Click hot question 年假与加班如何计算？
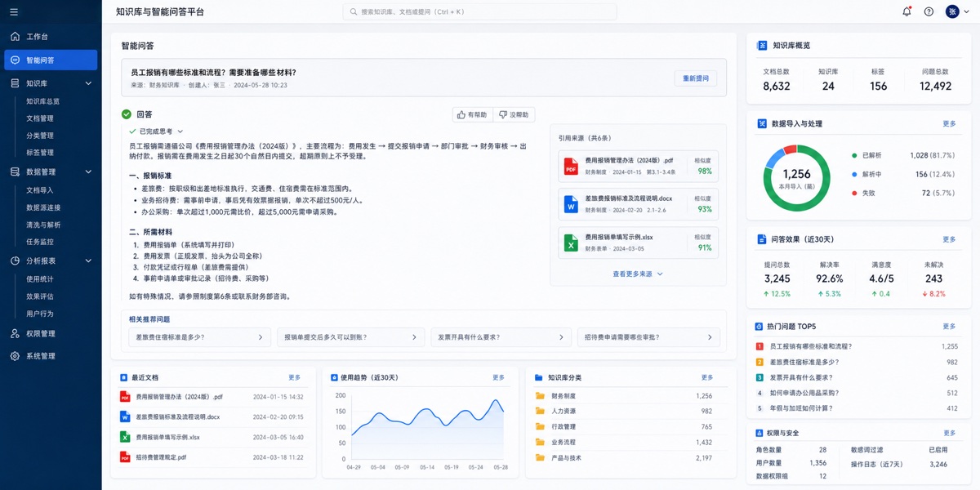Screen dimensions: 980x490 click(x=804, y=408)
